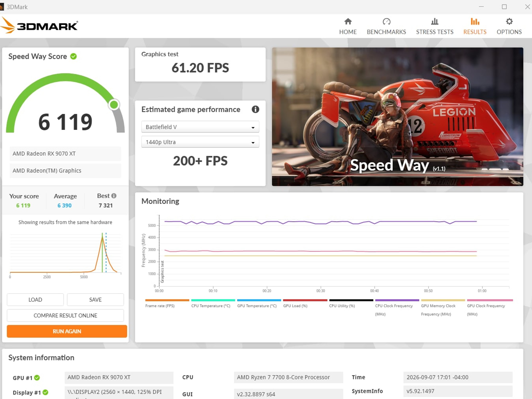532x399 pixels.
Task: Click the 61.20 FPS graphics test result
Action: pyautogui.click(x=200, y=68)
